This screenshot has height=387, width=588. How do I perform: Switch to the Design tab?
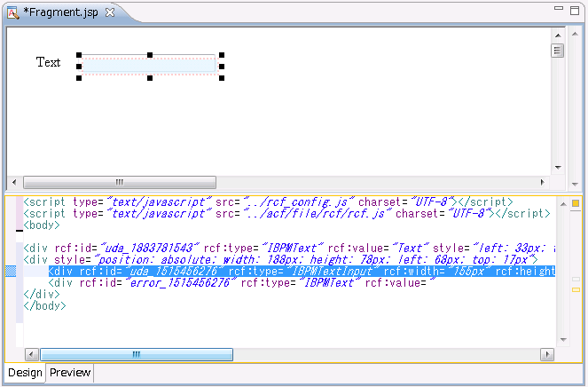coord(25,373)
